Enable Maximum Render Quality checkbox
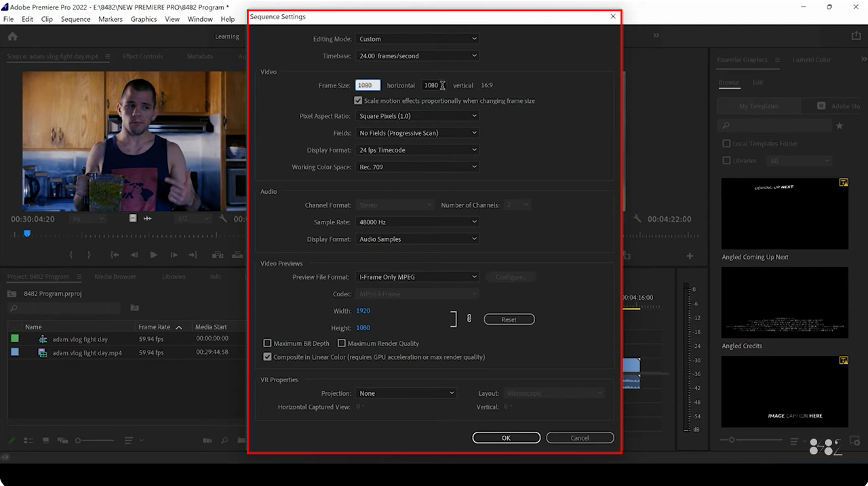Screen dimensions: 868x486 point(341,343)
